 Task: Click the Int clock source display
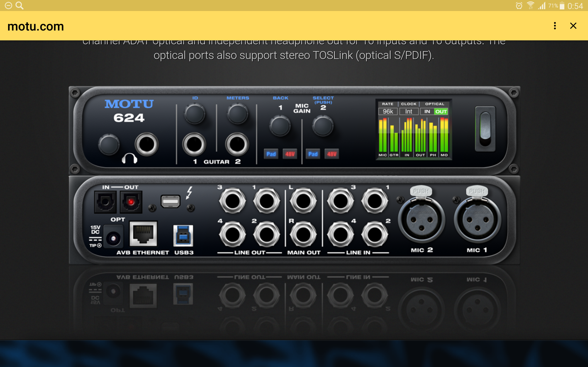click(409, 111)
